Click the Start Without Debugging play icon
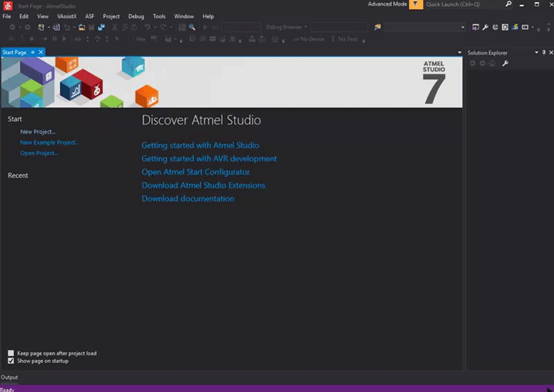 coord(205,27)
